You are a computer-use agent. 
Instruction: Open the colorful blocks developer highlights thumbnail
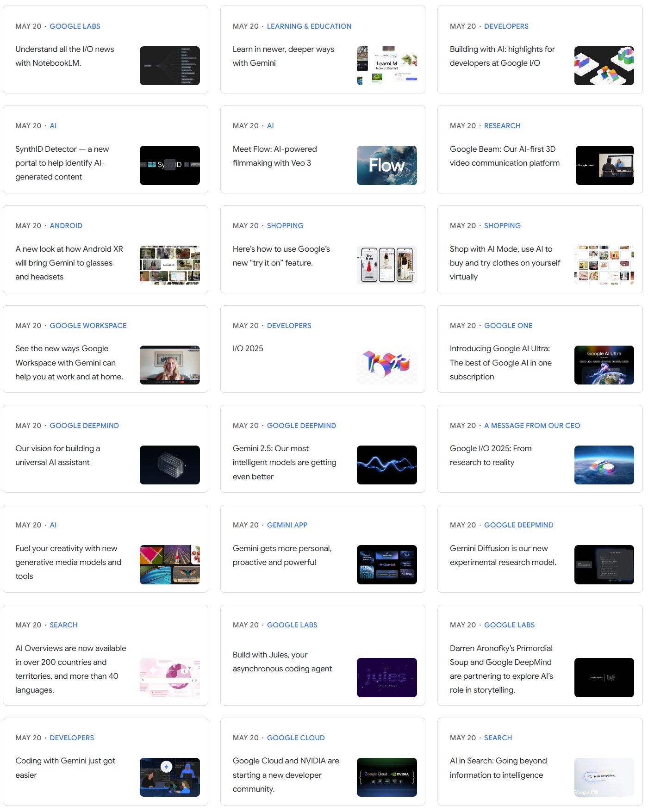(604, 66)
